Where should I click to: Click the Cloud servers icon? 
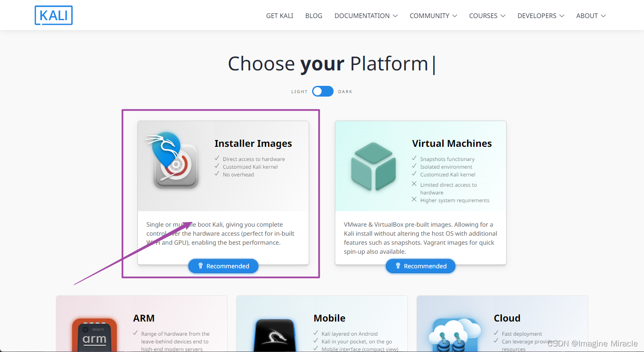(x=455, y=335)
